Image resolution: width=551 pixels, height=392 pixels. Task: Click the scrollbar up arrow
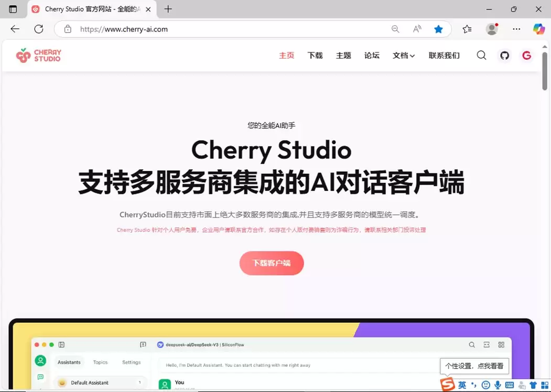click(x=544, y=46)
